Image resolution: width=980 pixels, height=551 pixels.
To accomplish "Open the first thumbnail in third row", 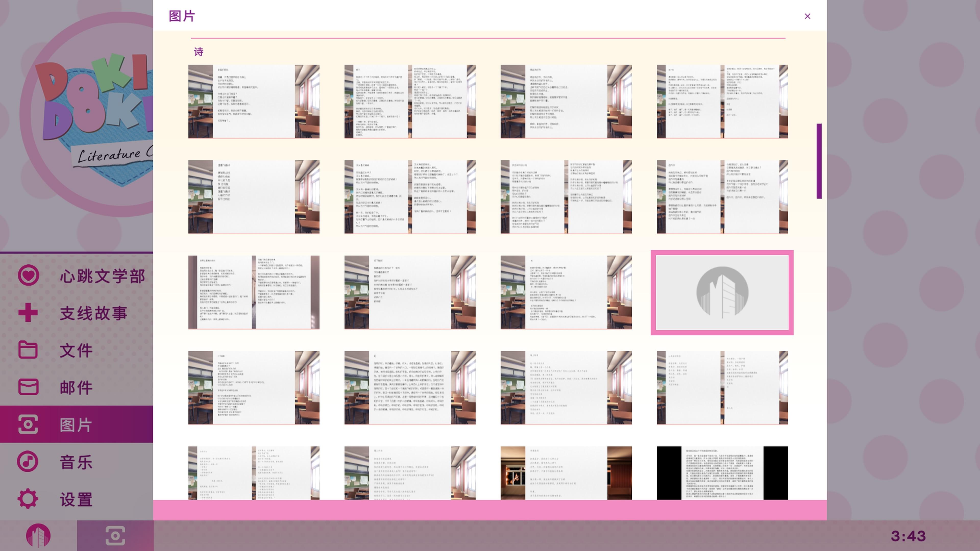I will point(254,292).
